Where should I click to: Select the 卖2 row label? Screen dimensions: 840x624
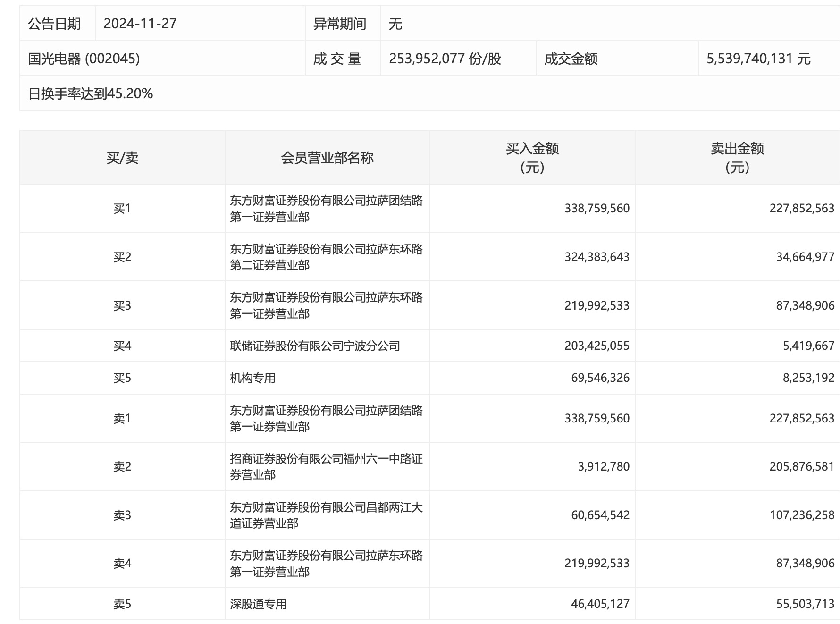click(x=122, y=466)
